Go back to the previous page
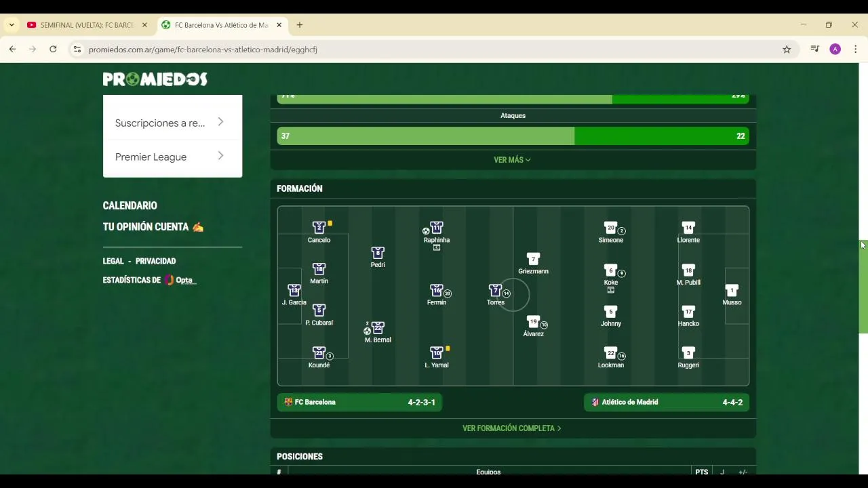This screenshot has width=868, height=488. [x=12, y=49]
